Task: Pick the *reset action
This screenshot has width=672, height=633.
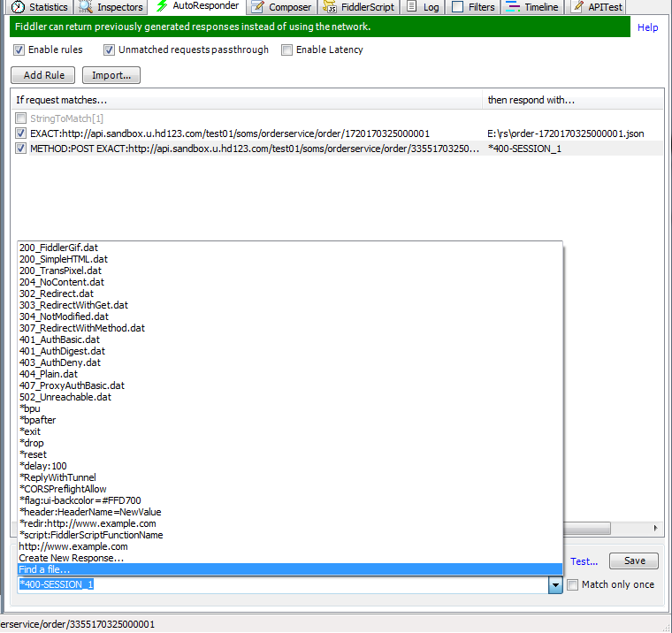Action: tap(290, 454)
